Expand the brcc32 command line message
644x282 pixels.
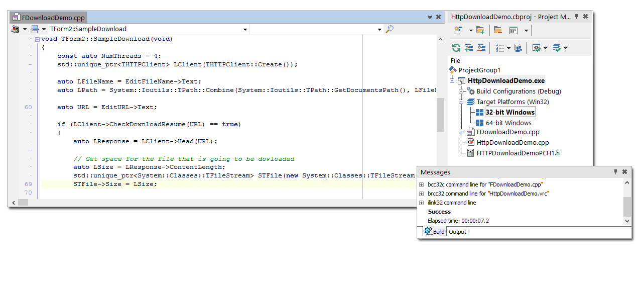(x=421, y=194)
